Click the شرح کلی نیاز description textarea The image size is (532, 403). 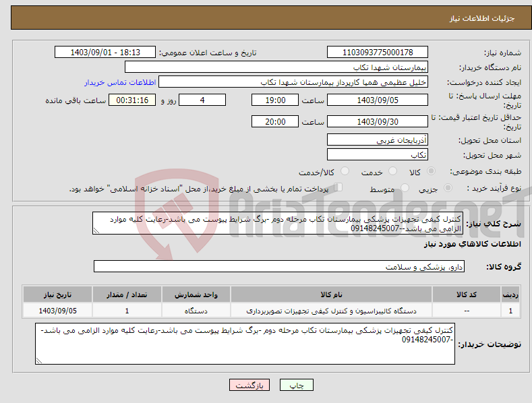pyautogui.click(x=278, y=223)
